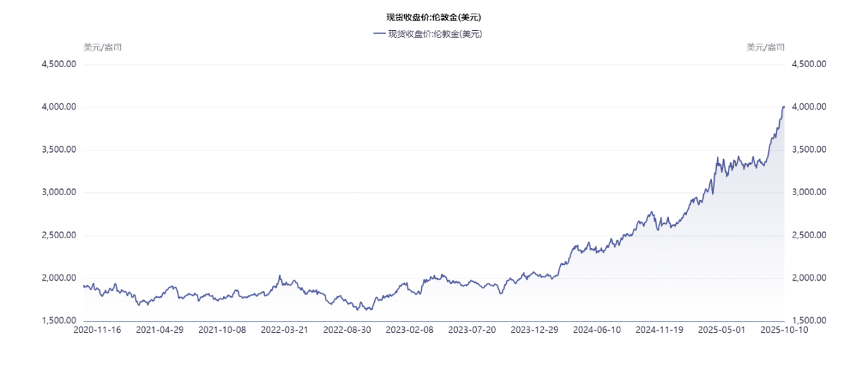The width and height of the screenshot is (868, 369).
Task: Select the 2021-10-08 date label
Action: [222, 329]
